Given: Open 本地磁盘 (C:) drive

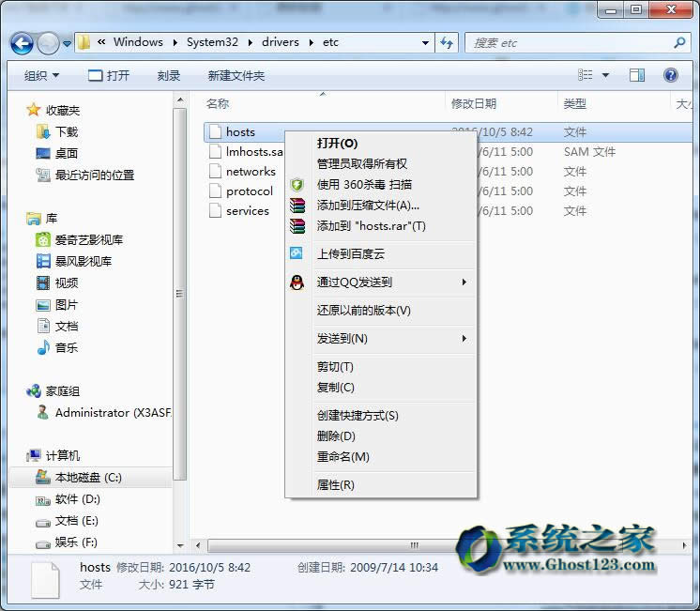Looking at the screenshot, I should coord(91,478).
